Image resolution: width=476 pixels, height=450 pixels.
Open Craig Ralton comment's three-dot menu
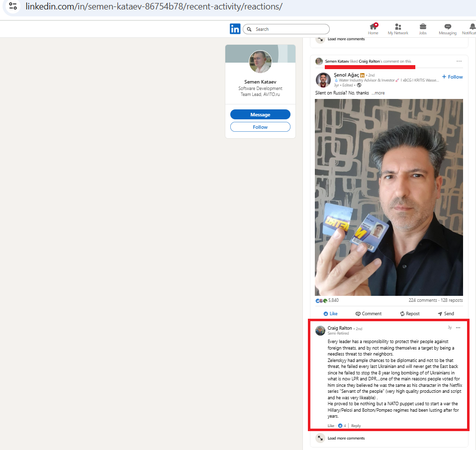(x=458, y=328)
